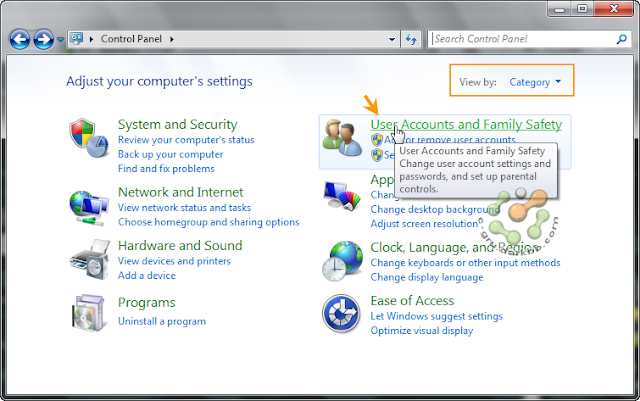Open Ease of Access category
The image size is (640, 401).
[x=412, y=301]
